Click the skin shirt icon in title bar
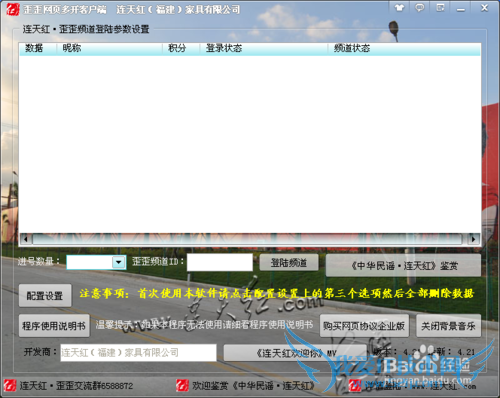The width and height of the screenshot is (500, 398). (x=399, y=8)
